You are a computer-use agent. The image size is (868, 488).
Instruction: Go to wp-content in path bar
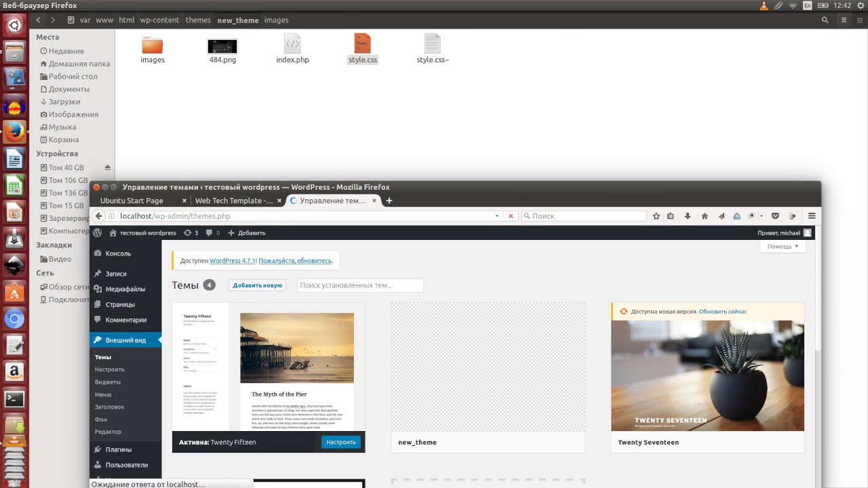pos(160,20)
